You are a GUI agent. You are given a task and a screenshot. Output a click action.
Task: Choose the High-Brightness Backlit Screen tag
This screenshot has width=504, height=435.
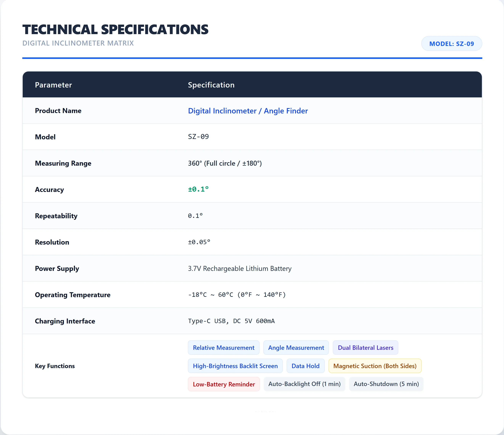(x=235, y=366)
